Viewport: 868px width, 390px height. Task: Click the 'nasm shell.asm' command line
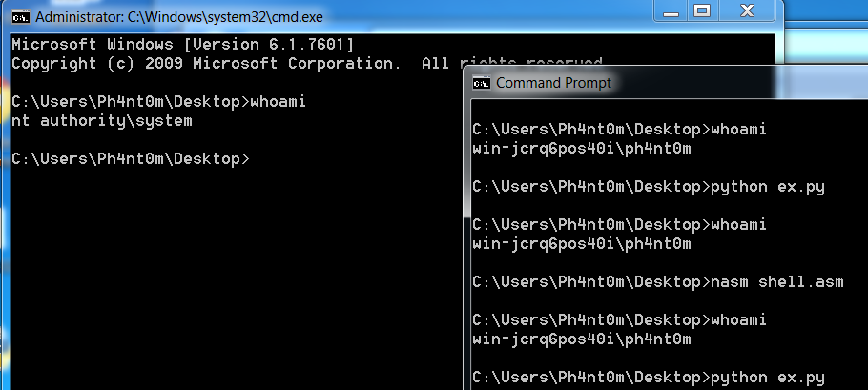coord(658,282)
